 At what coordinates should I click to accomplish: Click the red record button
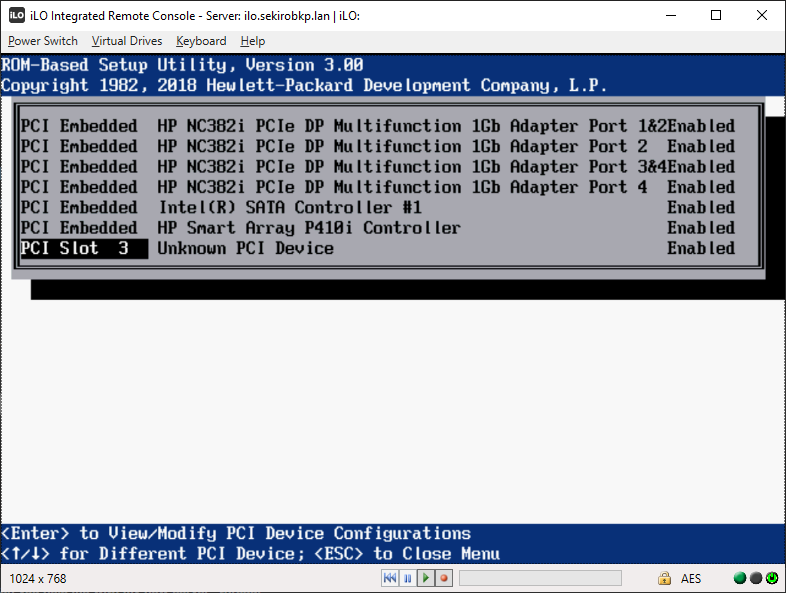444,578
